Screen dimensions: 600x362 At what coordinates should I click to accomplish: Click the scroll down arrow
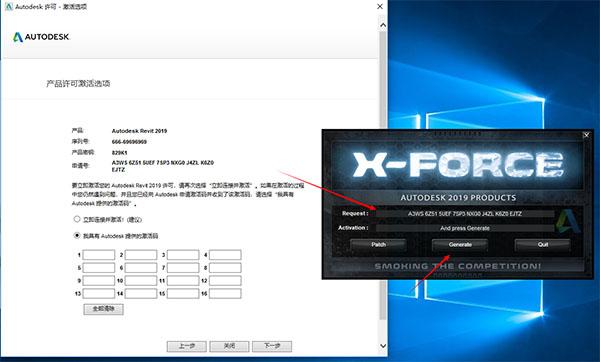click(383, 346)
